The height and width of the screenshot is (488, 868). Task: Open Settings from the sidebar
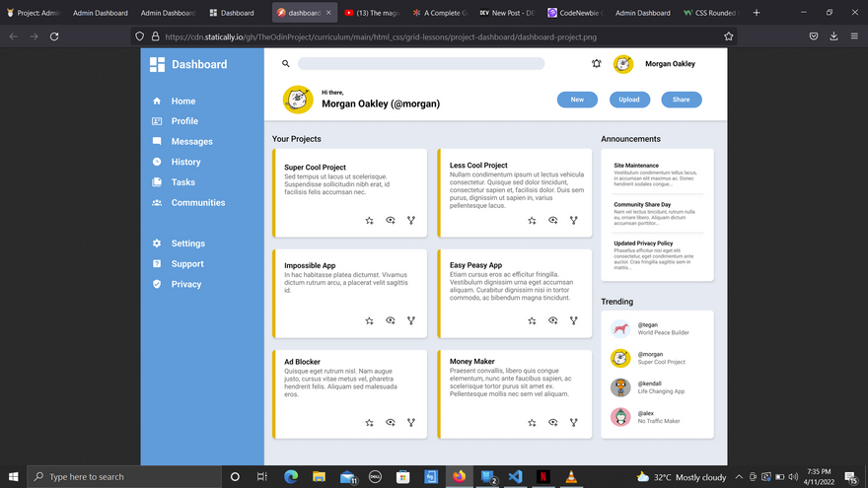187,244
